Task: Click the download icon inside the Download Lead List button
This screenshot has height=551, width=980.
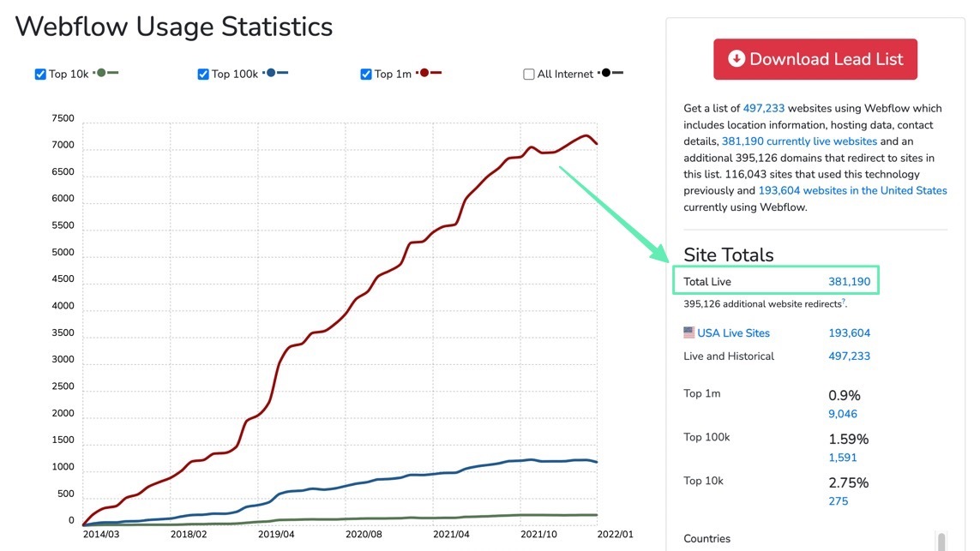Action: tap(736, 59)
